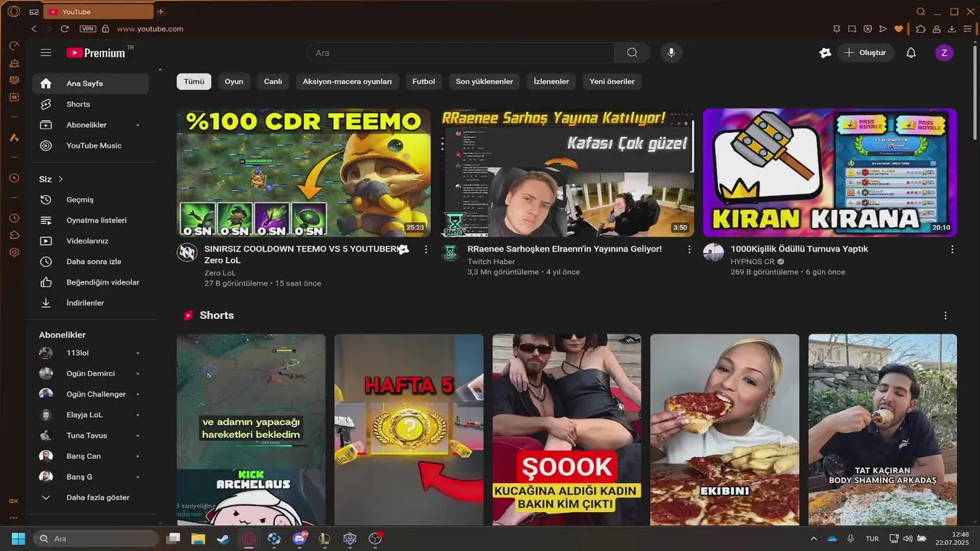Go back to the previous page
The height and width of the screenshot is (551, 980).
click(34, 29)
